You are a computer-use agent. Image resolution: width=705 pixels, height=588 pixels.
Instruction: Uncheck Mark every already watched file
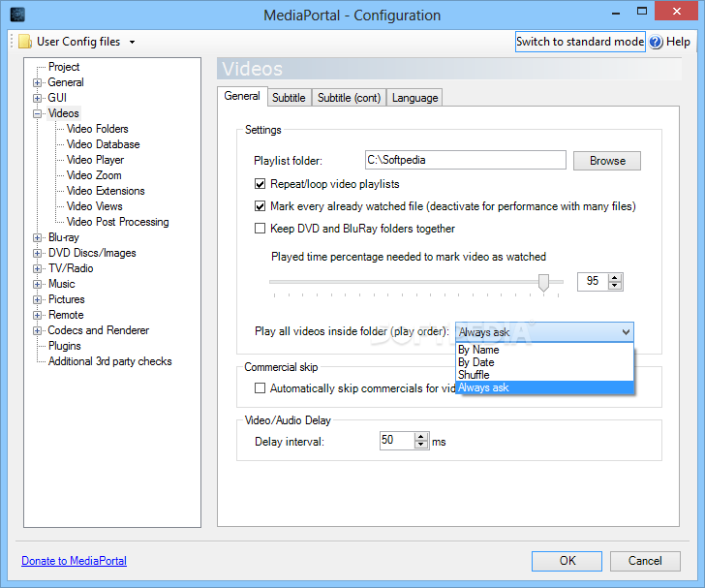[x=260, y=206]
